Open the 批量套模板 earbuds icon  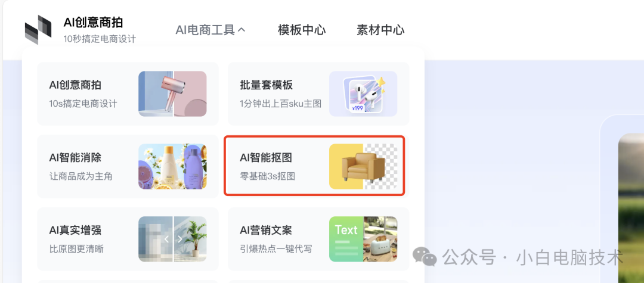pyautogui.click(x=363, y=94)
